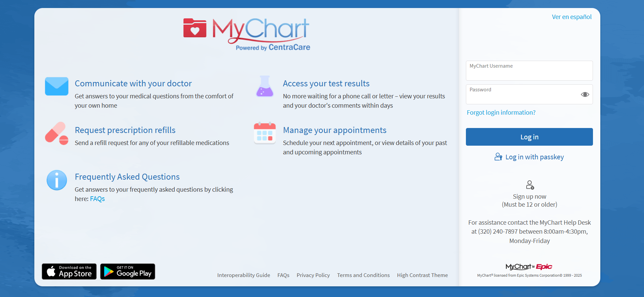Focus the MyChart Username field

[x=529, y=71]
